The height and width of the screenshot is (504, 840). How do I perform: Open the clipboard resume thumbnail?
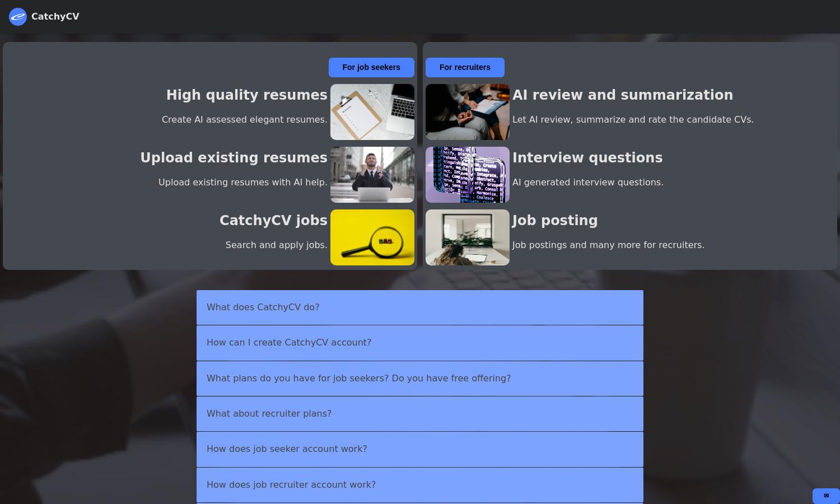point(372,112)
